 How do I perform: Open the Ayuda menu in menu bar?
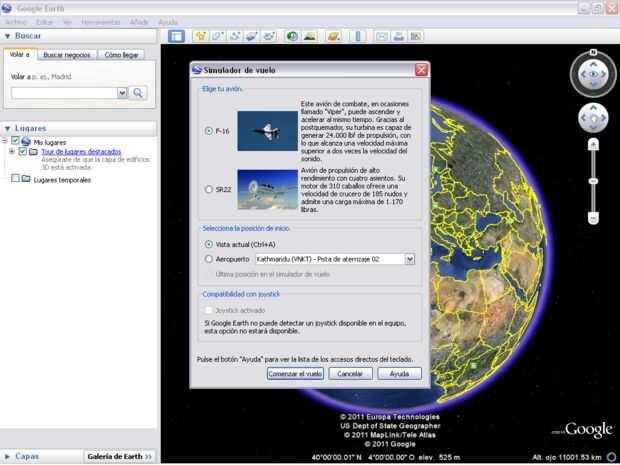click(x=168, y=22)
